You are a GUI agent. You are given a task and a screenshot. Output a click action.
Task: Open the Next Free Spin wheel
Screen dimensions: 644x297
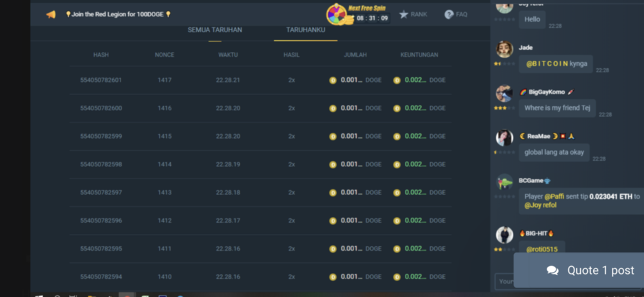point(336,14)
